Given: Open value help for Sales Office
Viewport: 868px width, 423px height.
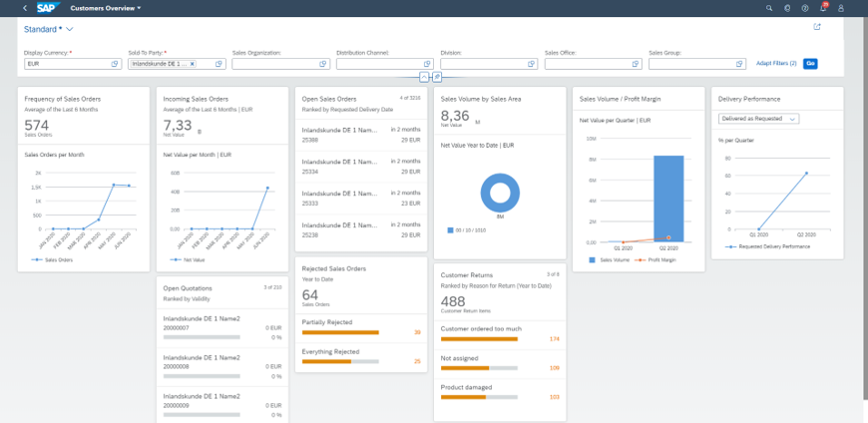Looking at the screenshot, I should 635,64.
